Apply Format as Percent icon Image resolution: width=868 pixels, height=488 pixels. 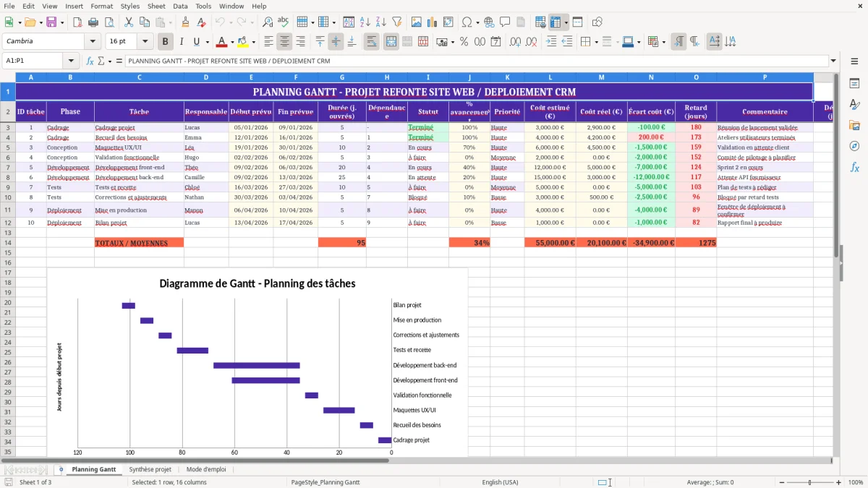pos(464,42)
